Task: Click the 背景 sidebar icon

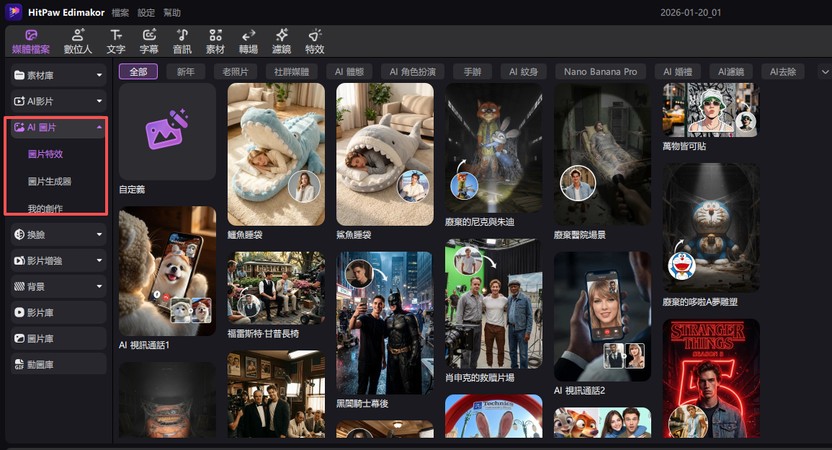Action: click(x=19, y=287)
